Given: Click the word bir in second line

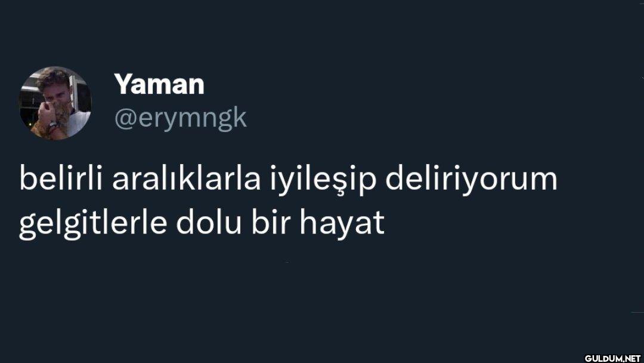Looking at the screenshot, I should click(271, 223).
